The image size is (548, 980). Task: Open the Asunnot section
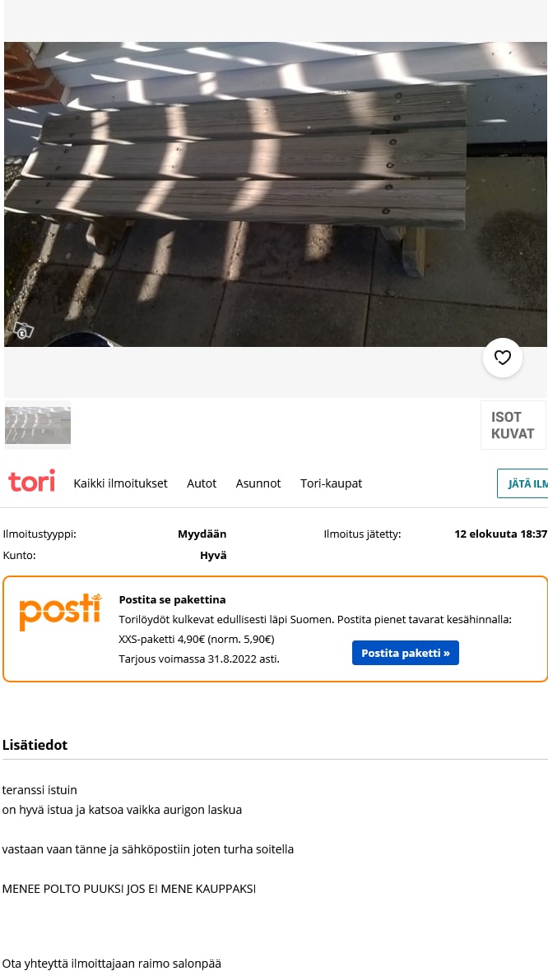coord(258,483)
